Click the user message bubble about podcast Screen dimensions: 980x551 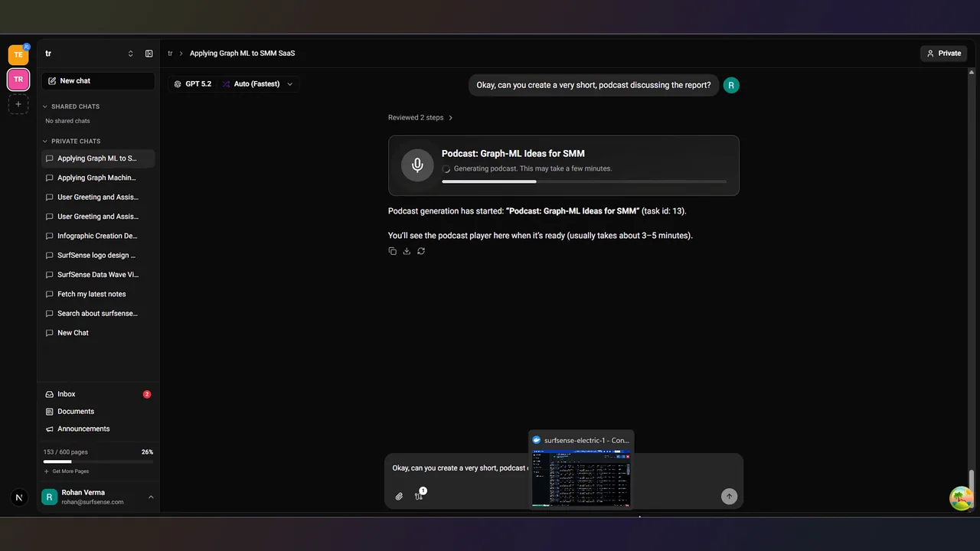pos(593,85)
